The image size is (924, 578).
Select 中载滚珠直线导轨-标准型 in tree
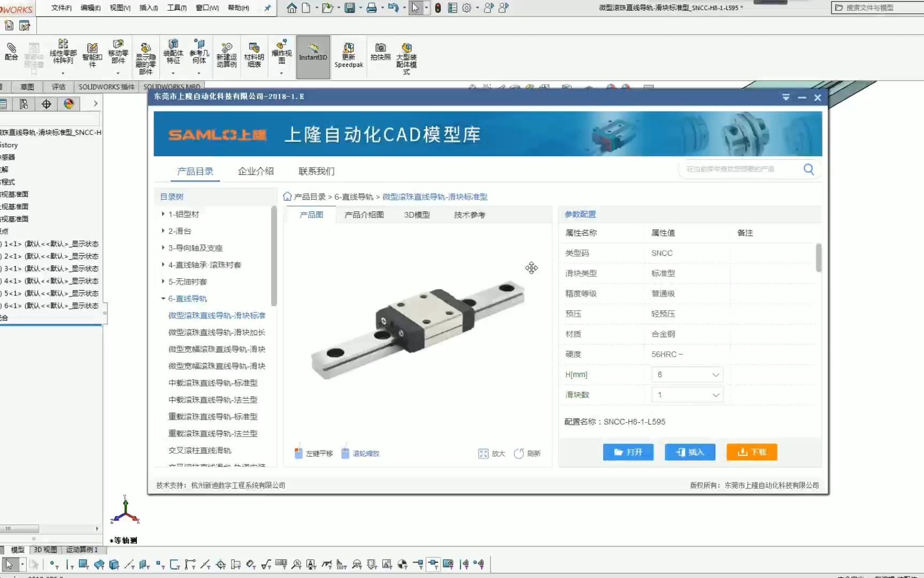coord(213,383)
